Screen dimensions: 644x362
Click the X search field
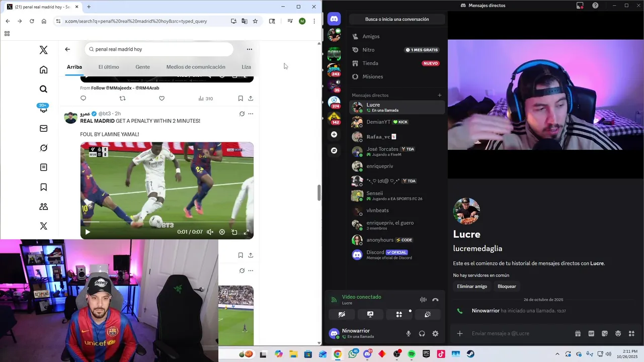pos(159,49)
